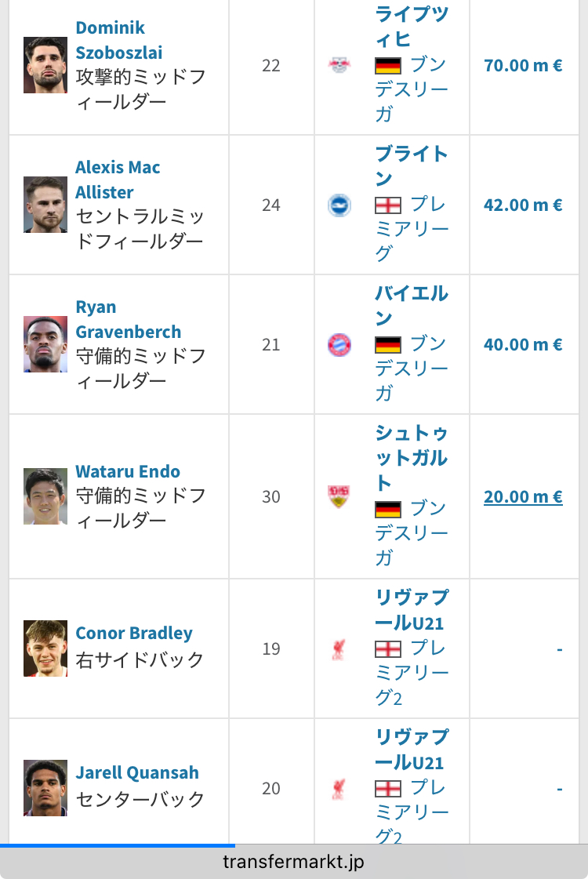Open Ryan Gravenberch player link
Screen dimensions: 588x879
pyautogui.click(x=129, y=319)
